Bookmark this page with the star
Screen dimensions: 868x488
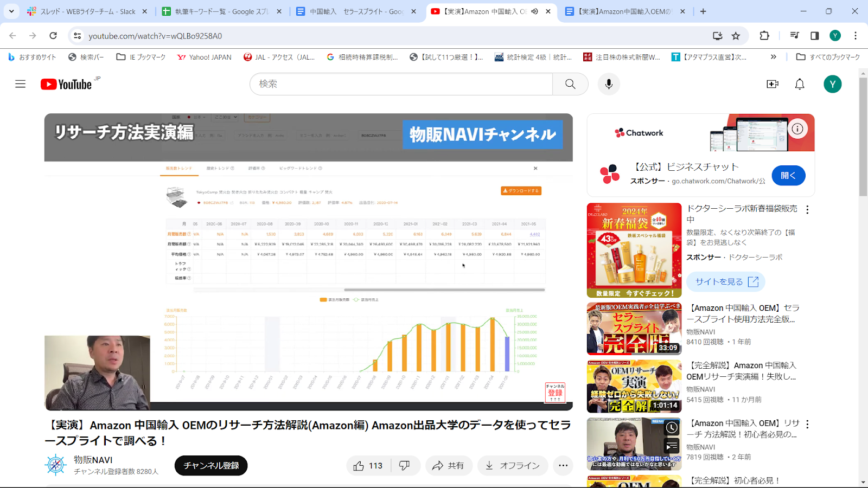pyautogui.click(x=736, y=36)
